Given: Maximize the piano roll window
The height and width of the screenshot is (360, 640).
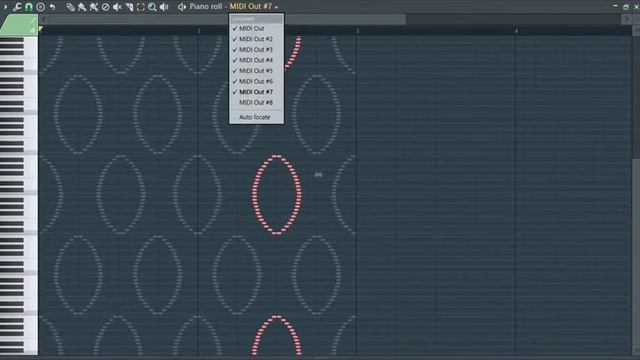Looking at the screenshot, I should 626,7.
